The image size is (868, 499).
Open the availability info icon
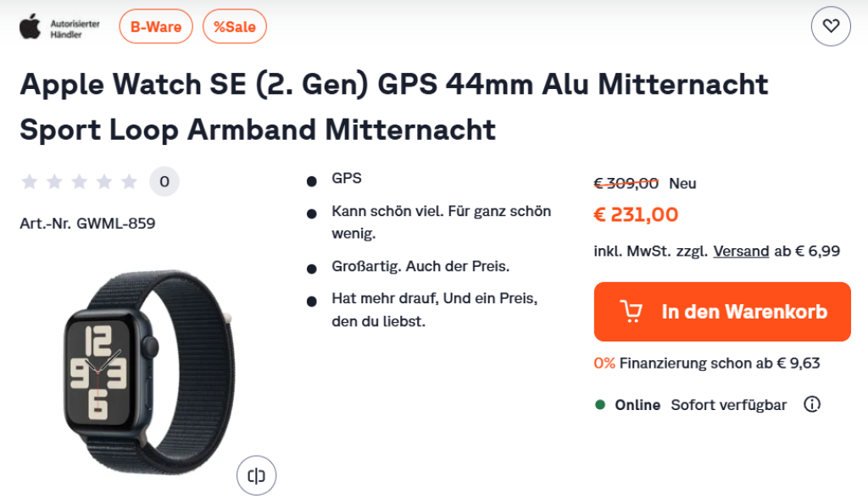pyautogui.click(x=812, y=405)
